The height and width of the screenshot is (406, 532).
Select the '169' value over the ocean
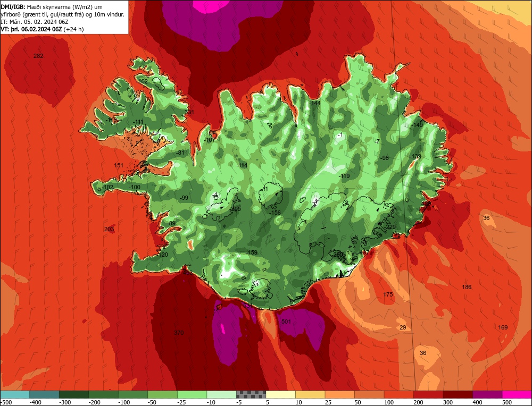point(503,327)
